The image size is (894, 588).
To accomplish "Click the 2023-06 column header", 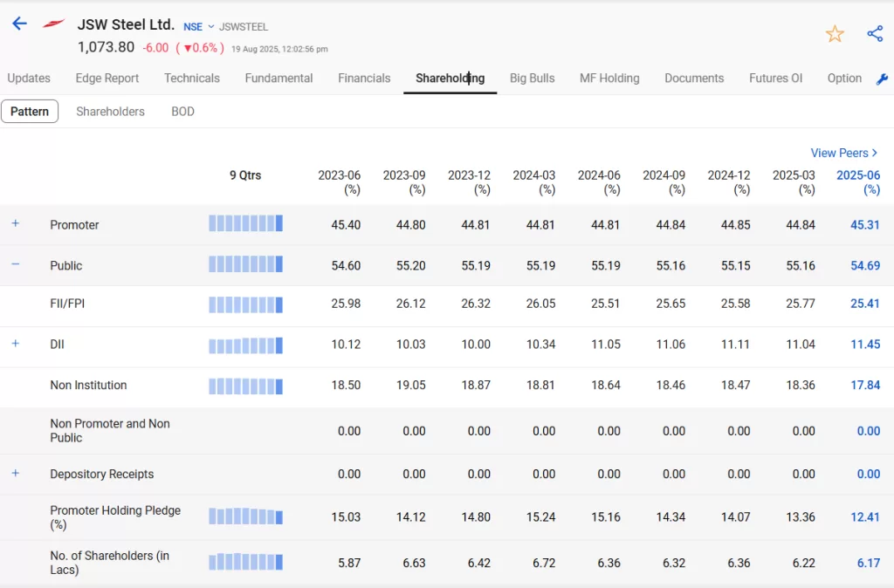I will click(340, 182).
